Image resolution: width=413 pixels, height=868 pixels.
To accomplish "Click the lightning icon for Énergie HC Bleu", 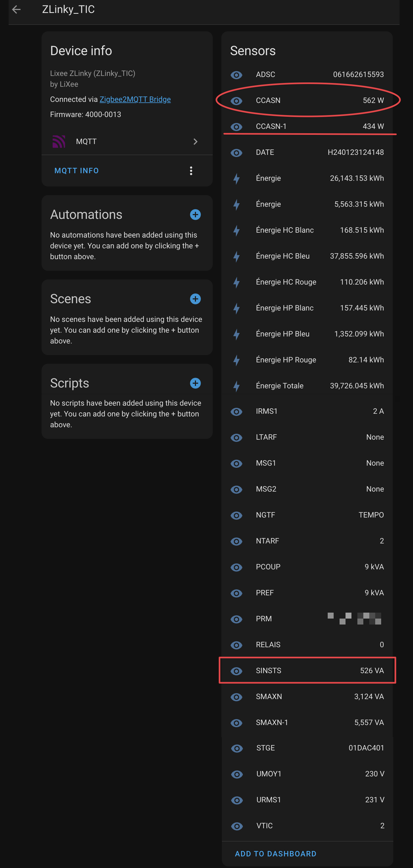I will click(x=237, y=256).
